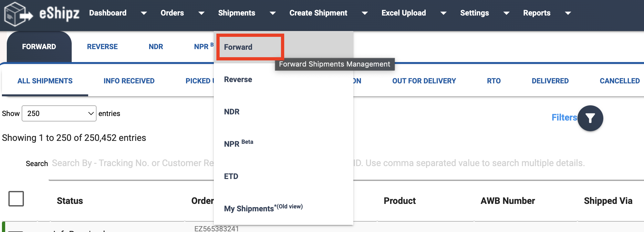This screenshot has width=644, height=232.
Task: Expand the Orders dropdown arrow
Action: click(x=201, y=13)
